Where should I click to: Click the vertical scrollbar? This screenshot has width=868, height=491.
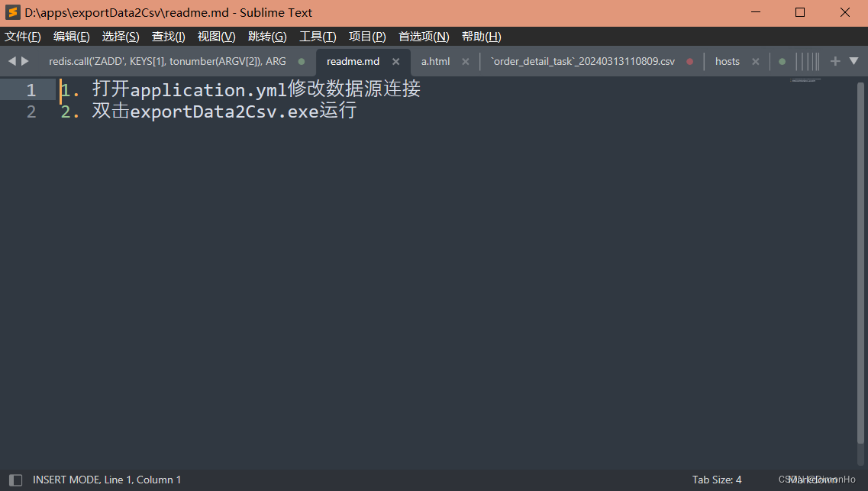click(861, 263)
